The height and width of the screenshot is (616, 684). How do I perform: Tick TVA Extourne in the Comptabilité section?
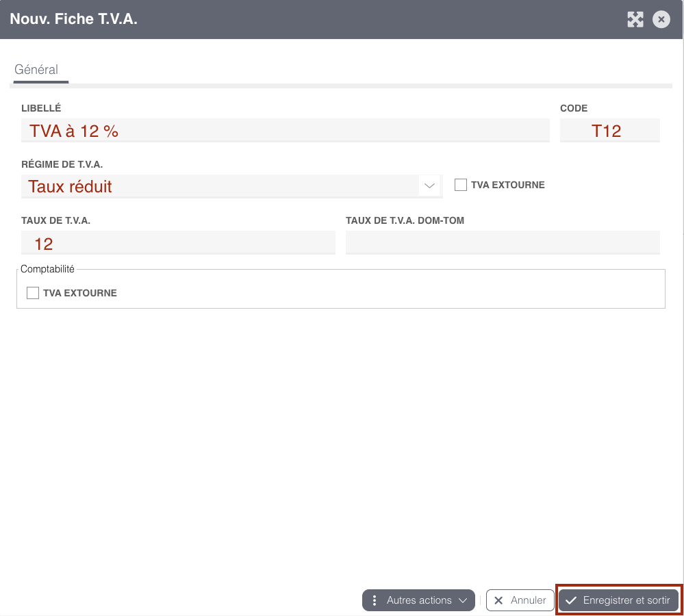tap(33, 293)
